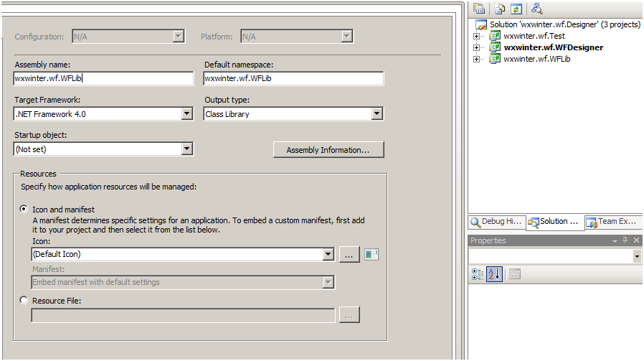Expand the wxwinter.wf.Test project node
The width and height of the screenshot is (644, 361).
point(476,36)
